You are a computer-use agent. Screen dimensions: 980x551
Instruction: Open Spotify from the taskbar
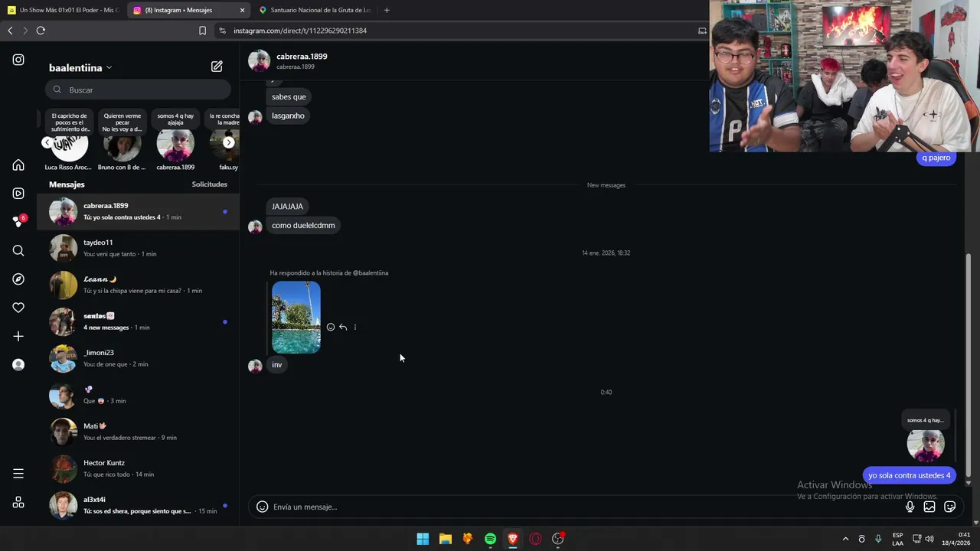click(490, 539)
